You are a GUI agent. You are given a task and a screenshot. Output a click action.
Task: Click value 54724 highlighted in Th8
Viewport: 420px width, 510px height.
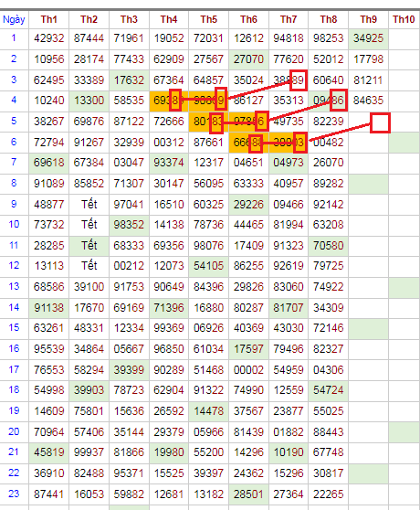[329, 390]
